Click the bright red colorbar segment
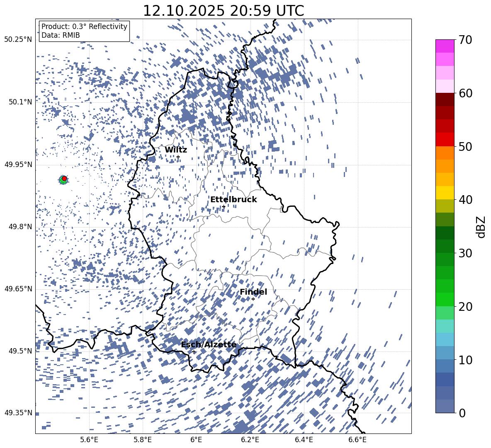Image resolution: width=491 pixels, height=448 pixels. point(445,140)
